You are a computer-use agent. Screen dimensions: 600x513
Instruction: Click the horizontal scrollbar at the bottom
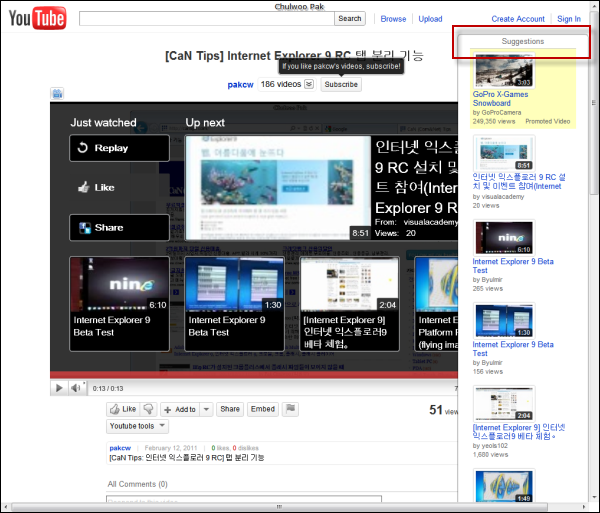pyautogui.click(x=279, y=507)
